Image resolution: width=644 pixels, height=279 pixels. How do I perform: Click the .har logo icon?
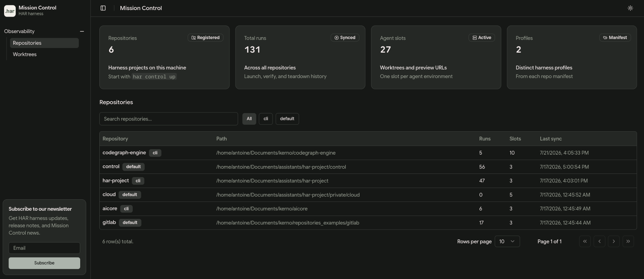(10, 11)
